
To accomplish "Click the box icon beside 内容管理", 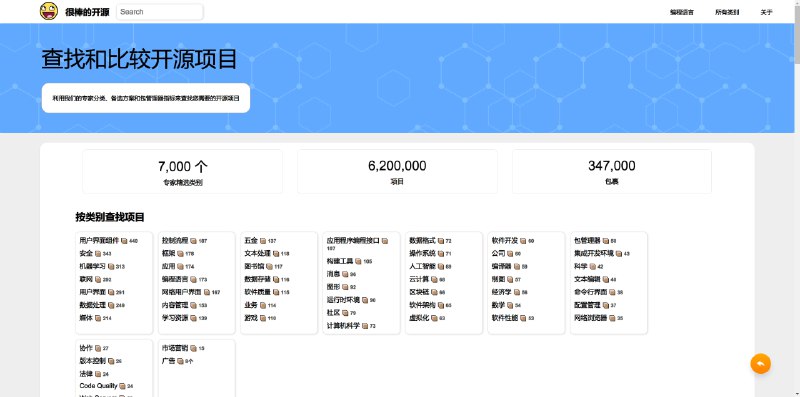I will (x=193, y=305).
